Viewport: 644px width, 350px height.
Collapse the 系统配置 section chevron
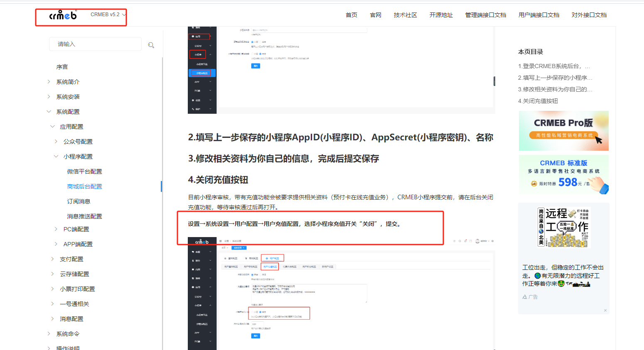[x=49, y=112]
